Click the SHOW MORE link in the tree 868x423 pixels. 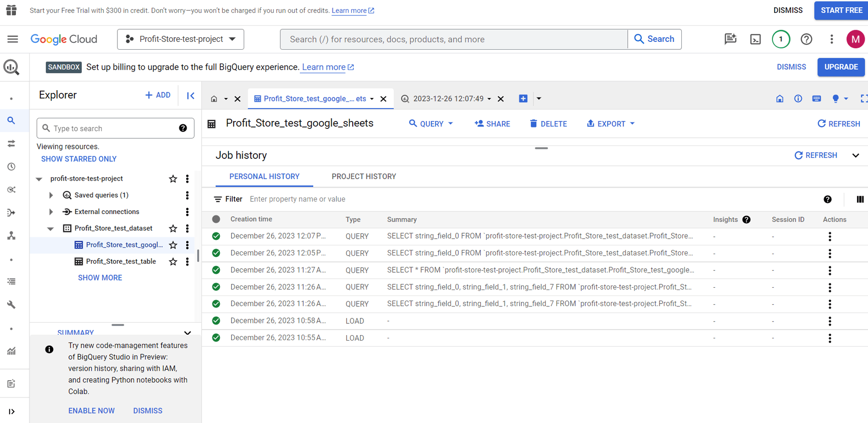(x=100, y=278)
